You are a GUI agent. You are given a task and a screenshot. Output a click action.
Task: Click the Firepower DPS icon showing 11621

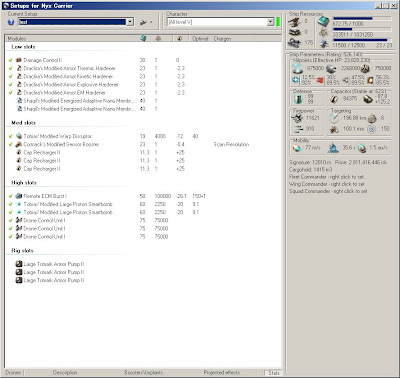click(x=297, y=118)
